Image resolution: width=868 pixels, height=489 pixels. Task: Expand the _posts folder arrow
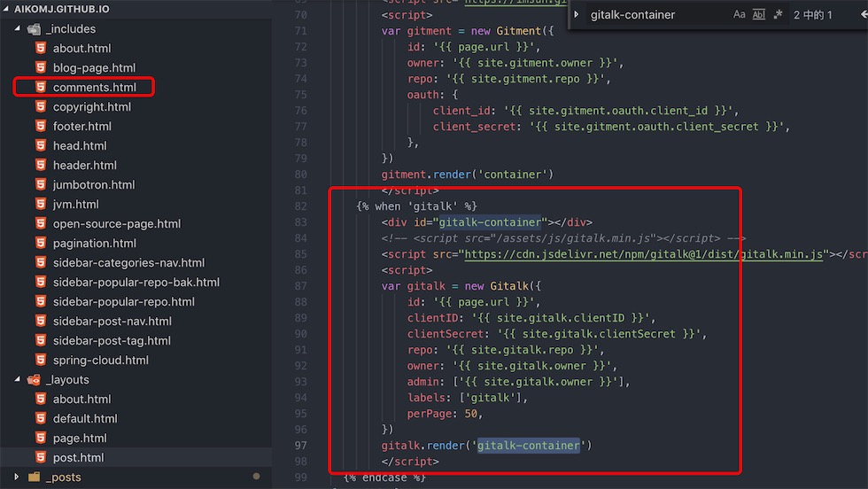[16, 477]
